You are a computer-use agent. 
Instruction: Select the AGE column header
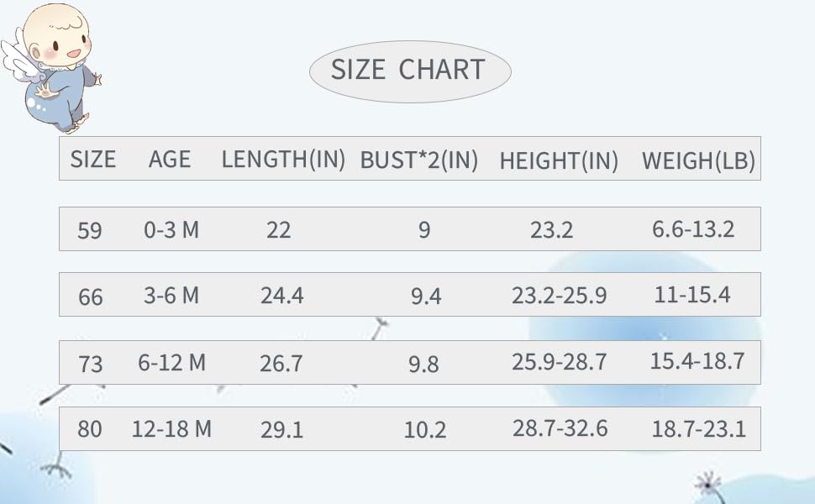[x=170, y=159]
